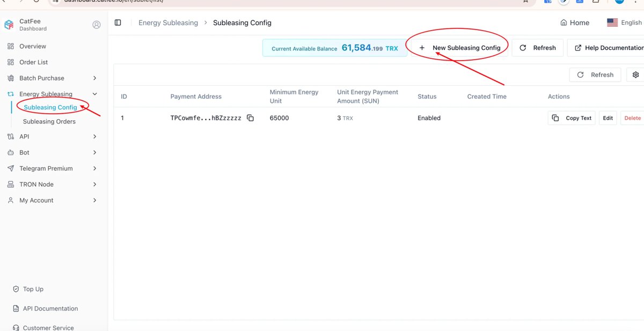The width and height of the screenshot is (644, 331).
Task: Click the New Subleasing Config button
Action: point(460,48)
